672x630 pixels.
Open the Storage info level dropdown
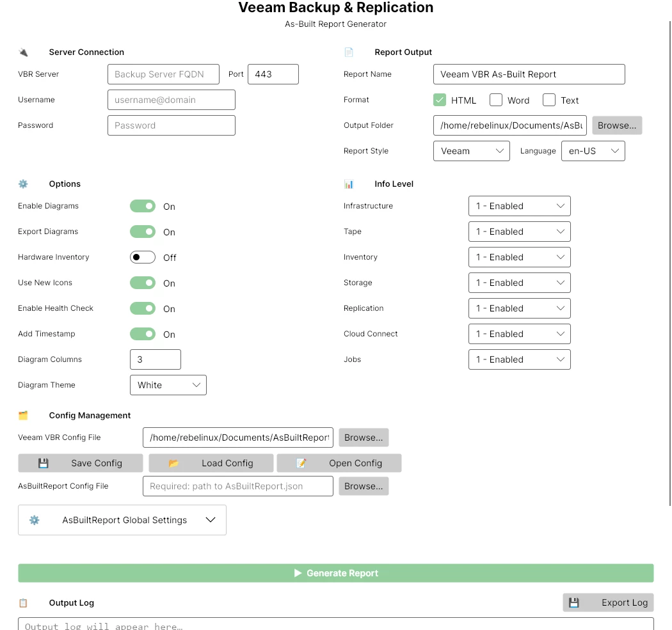[x=520, y=283]
